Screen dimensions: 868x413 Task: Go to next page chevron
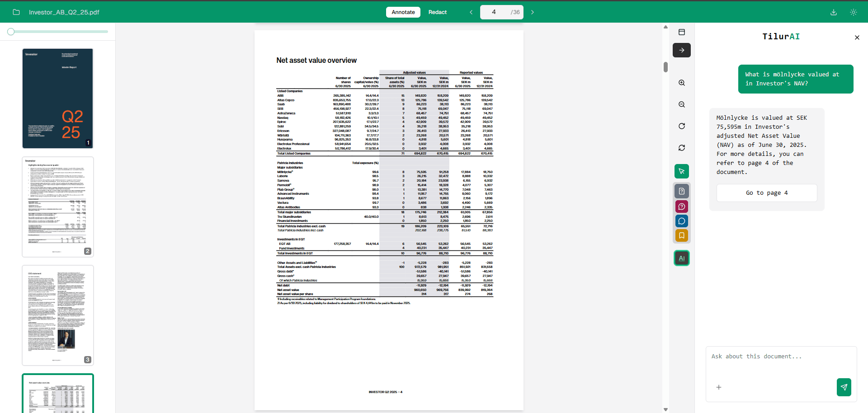coord(533,12)
